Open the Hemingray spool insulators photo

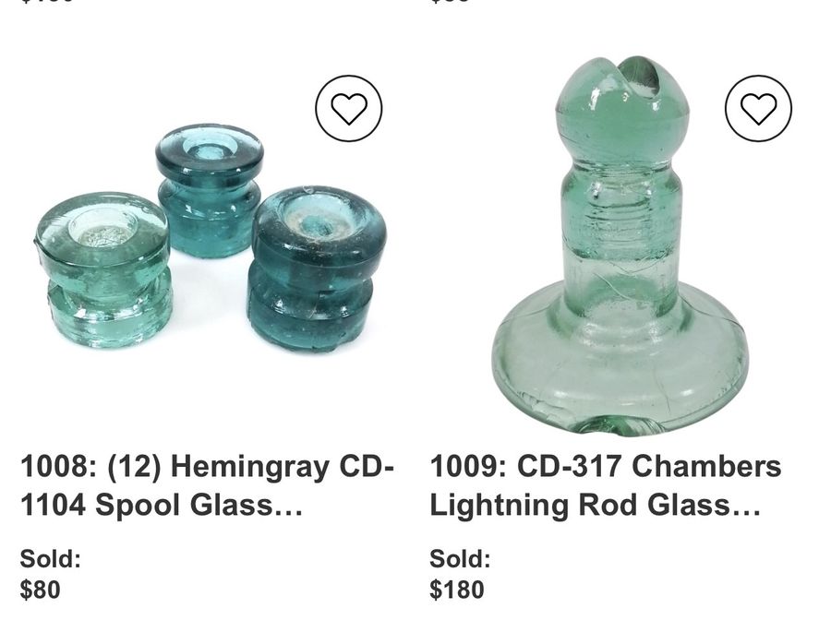pos(211,236)
